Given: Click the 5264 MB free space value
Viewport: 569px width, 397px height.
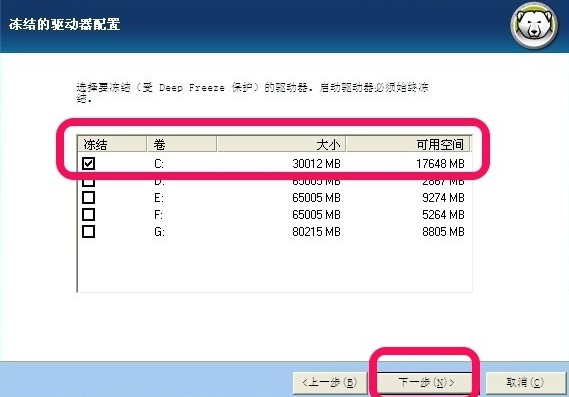Looking at the screenshot, I should [443, 215].
